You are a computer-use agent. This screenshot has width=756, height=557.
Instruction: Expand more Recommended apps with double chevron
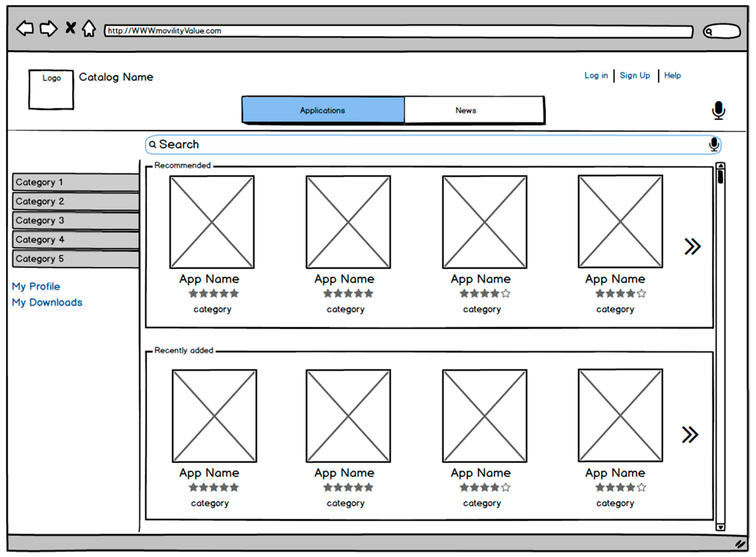[x=693, y=247]
